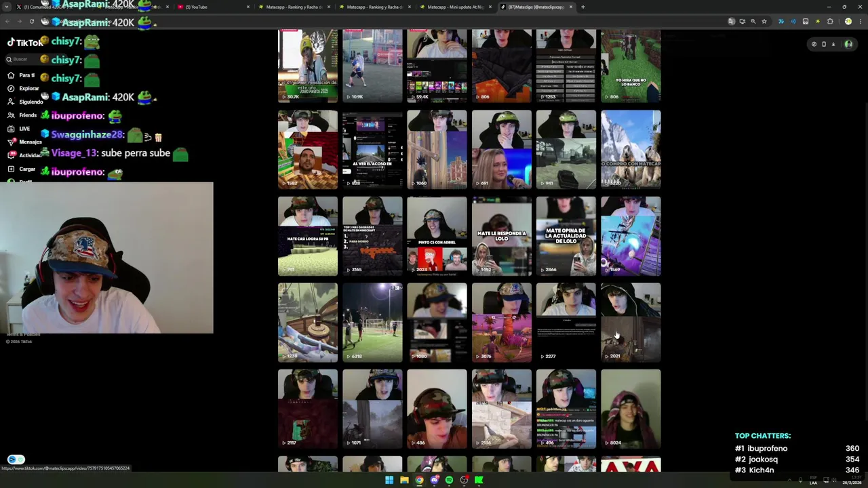Open video thumbnail with 1582 views
The height and width of the screenshot is (488, 868).
(x=307, y=149)
